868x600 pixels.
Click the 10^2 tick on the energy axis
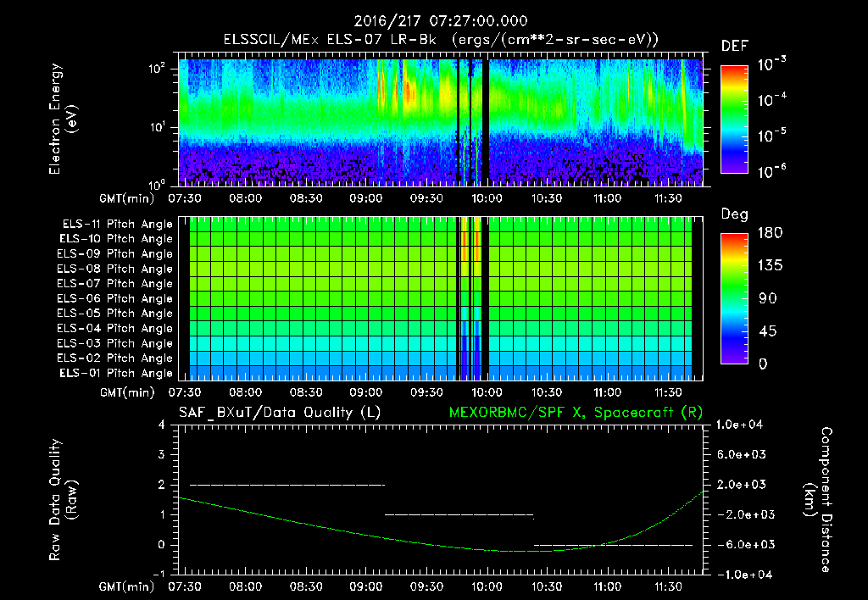157,69
